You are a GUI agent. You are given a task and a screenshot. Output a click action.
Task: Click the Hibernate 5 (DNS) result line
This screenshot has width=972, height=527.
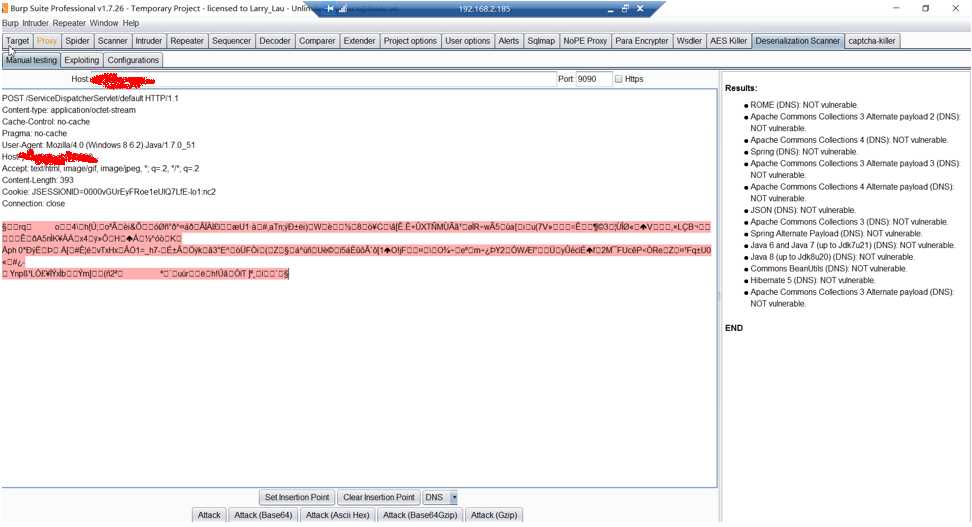click(x=812, y=280)
